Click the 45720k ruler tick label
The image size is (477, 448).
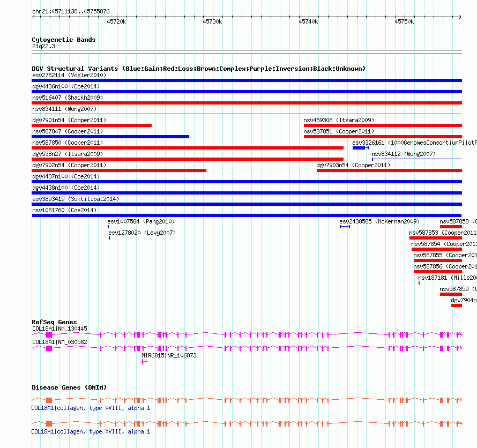116,21
